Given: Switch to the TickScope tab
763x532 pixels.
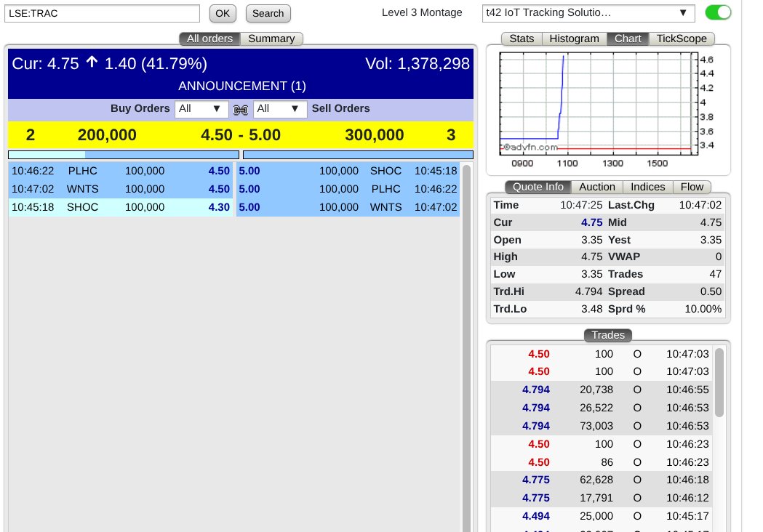Looking at the screenshot, I should (x=682, y=39).
